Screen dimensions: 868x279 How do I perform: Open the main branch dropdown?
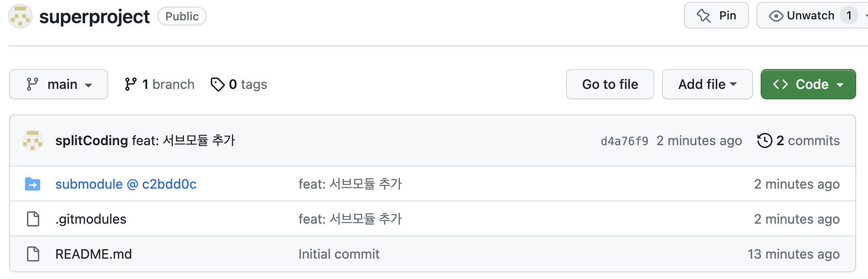click(x=59, y=84)
